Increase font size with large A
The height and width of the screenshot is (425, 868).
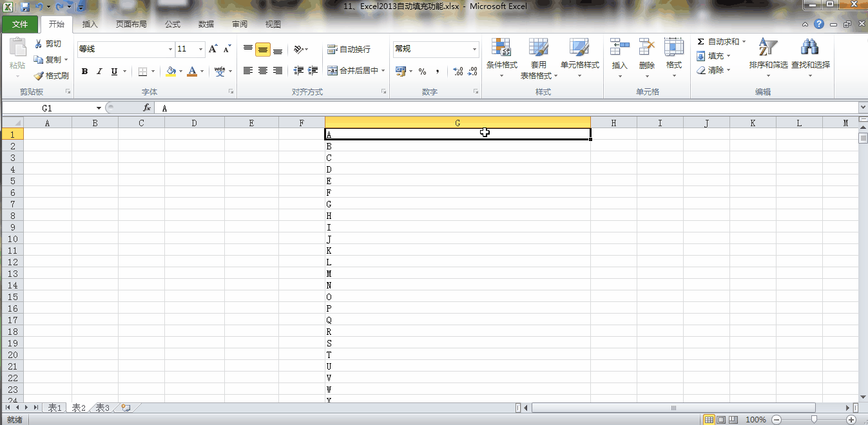tap(213, 49)
